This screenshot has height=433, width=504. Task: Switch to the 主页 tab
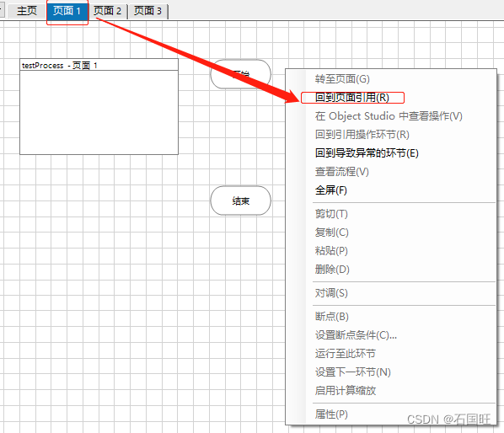click(27, 11)
